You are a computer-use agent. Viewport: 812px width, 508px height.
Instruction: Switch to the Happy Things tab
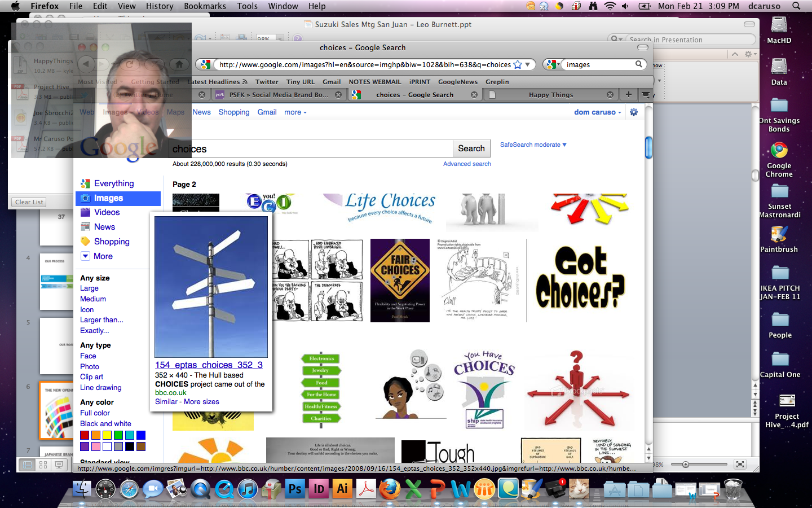pos(550,95)
